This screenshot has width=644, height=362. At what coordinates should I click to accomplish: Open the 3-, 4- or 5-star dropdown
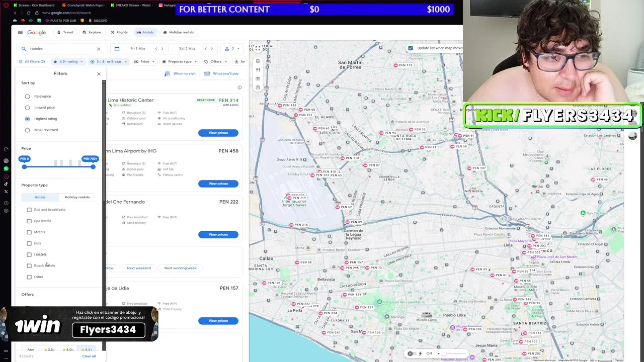[109, 62]
